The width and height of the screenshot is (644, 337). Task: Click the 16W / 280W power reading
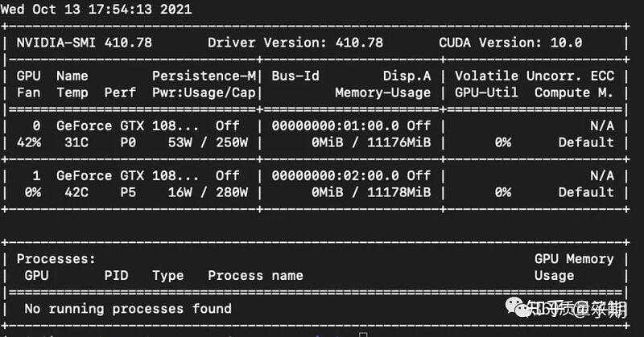point(208,192)
